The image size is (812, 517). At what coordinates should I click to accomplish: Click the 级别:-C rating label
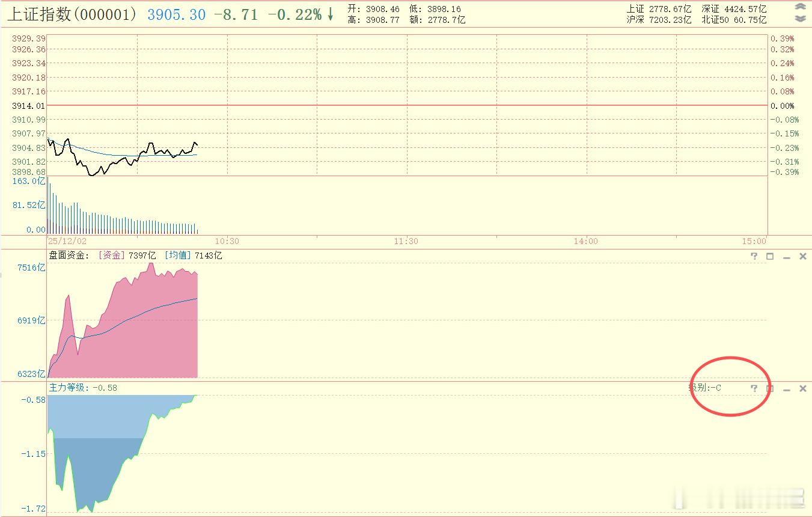pos(705,388)
